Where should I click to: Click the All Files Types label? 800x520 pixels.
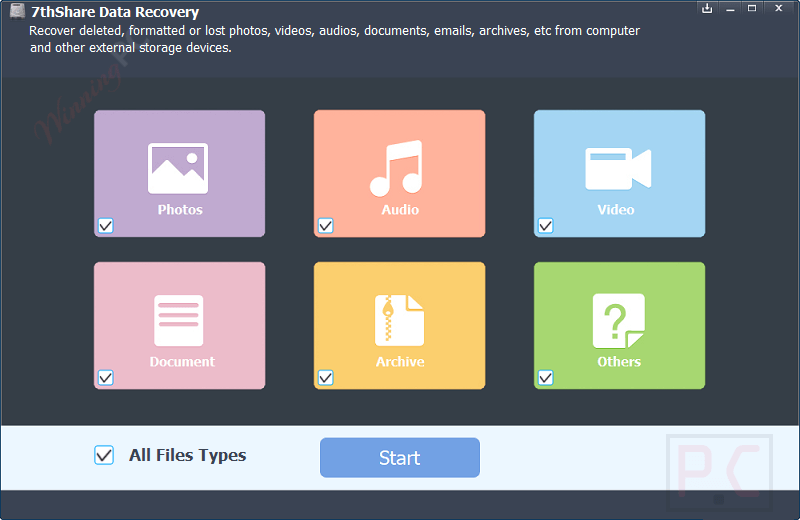point(187,455)
